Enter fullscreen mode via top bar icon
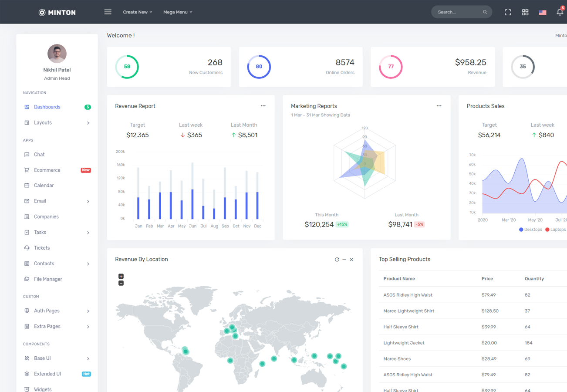Screen dimensions: 567x392 click(508, 12)
